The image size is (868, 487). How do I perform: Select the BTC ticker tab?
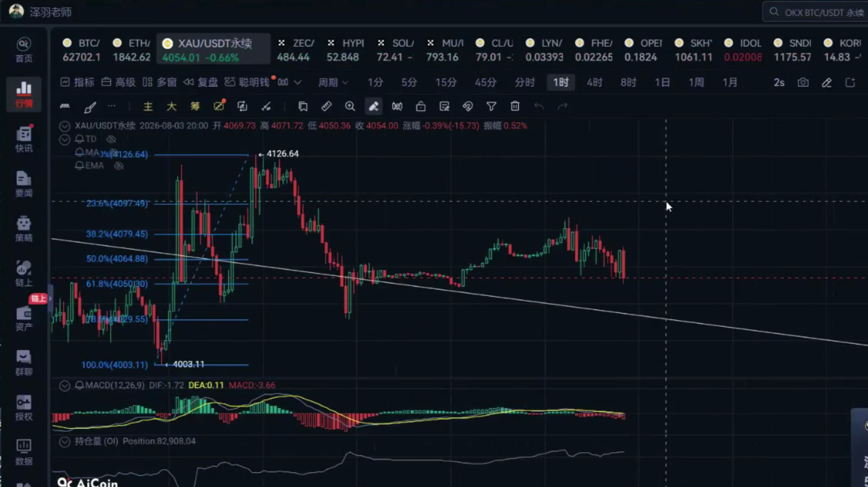[x=81, y=50]
